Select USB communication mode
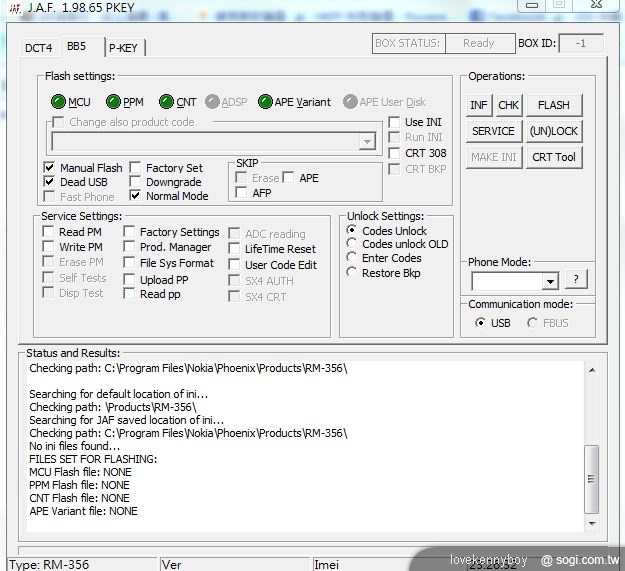Viewport: 625px width, 571px height. pyautogui.click(x=480, y=322)
